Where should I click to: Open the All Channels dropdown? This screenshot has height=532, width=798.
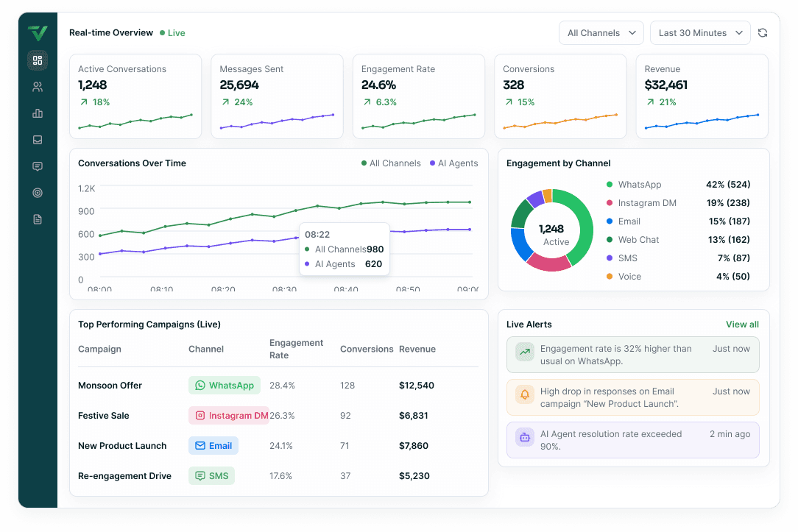(601, 33)
